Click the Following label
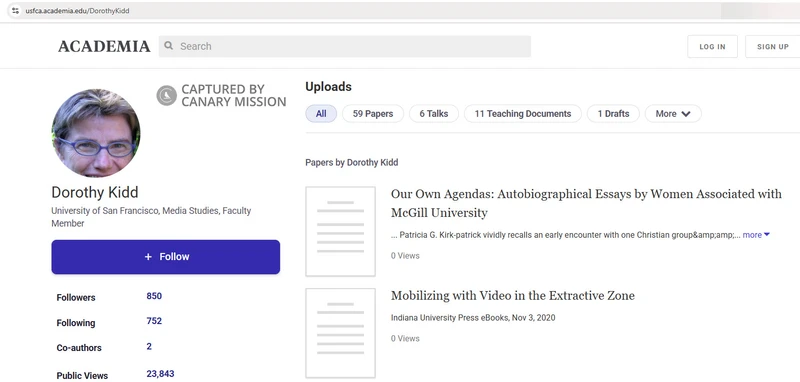800x382 pixels. click(76, 323)
